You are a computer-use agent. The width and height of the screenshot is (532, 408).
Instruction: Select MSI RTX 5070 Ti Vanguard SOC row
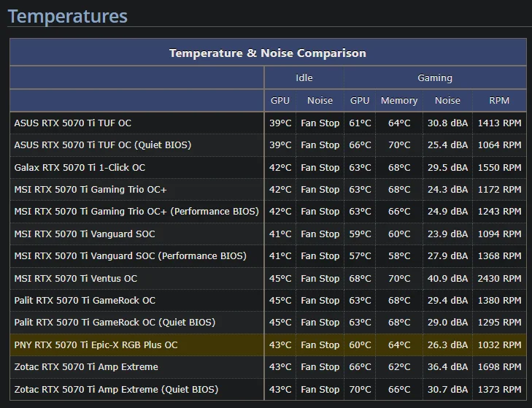click(85, 234)
